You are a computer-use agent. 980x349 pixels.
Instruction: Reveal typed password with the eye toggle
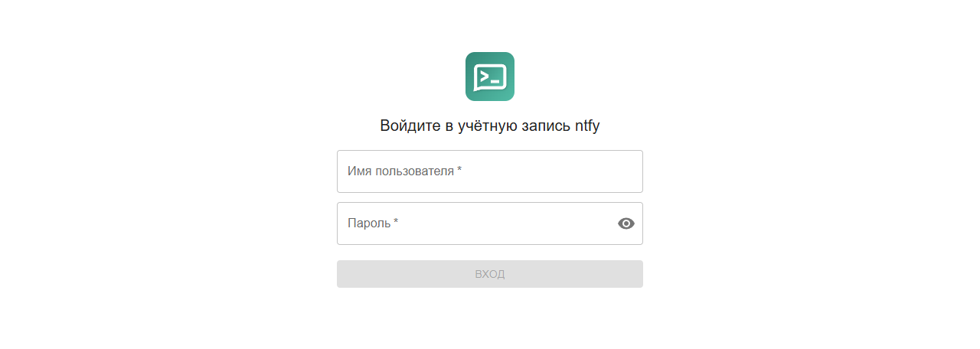[x=626, y=223]
